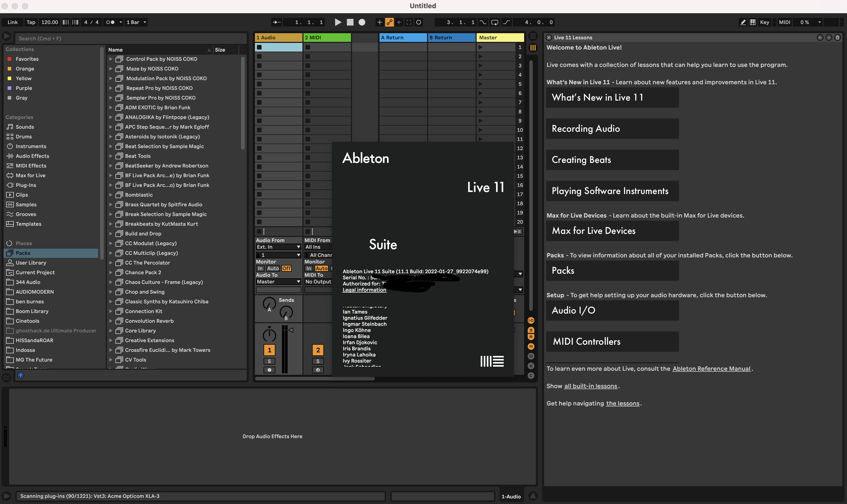Select Clips category in browser
Image resolution: width=847 pixels, height=504 pixels.
tap(22, 195)
